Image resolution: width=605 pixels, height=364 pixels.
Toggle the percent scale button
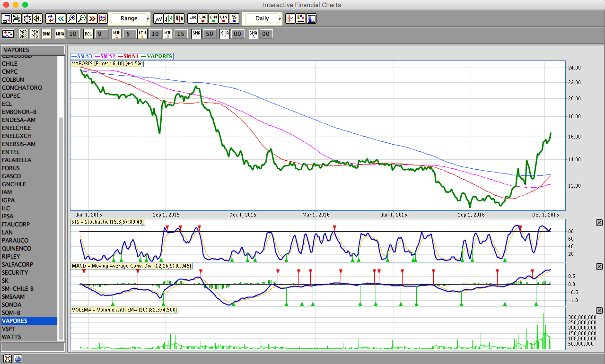234,18
